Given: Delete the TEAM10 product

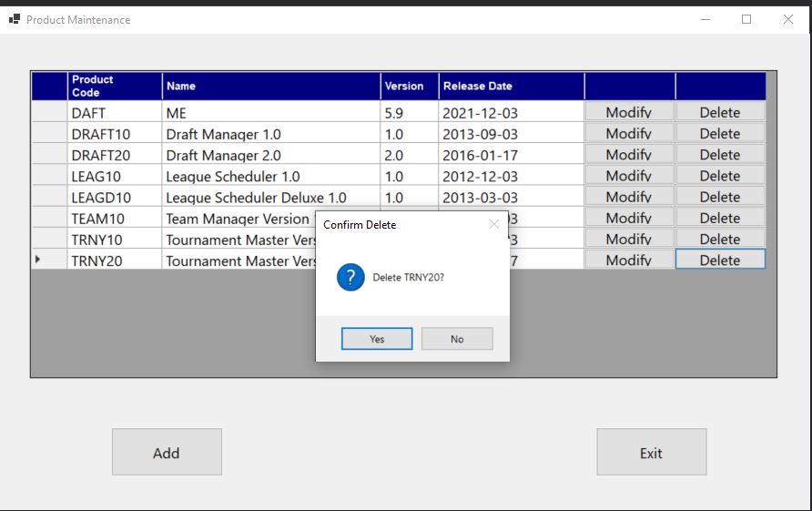Looking at the screenshot, I should point(720,218).
